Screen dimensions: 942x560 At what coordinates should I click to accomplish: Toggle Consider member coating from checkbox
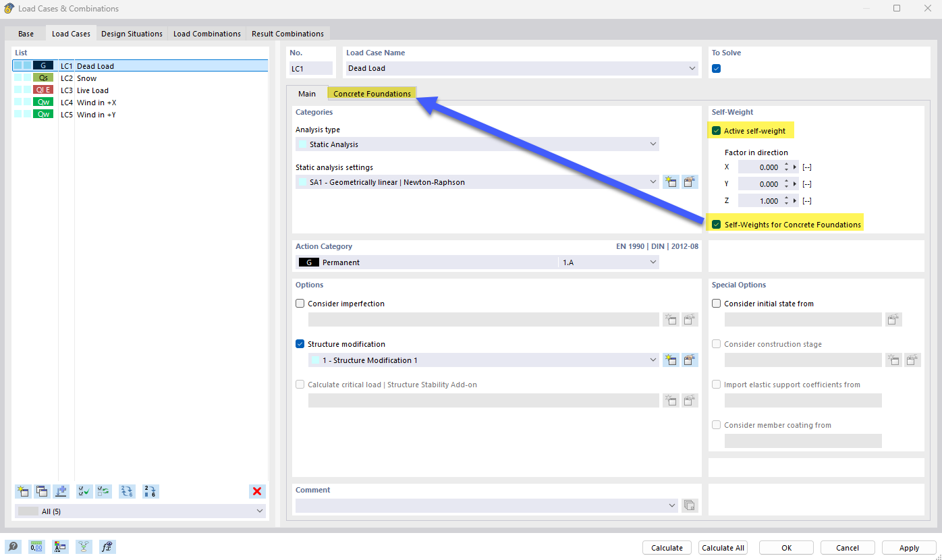pyautogui.click(x=717, y=425)
